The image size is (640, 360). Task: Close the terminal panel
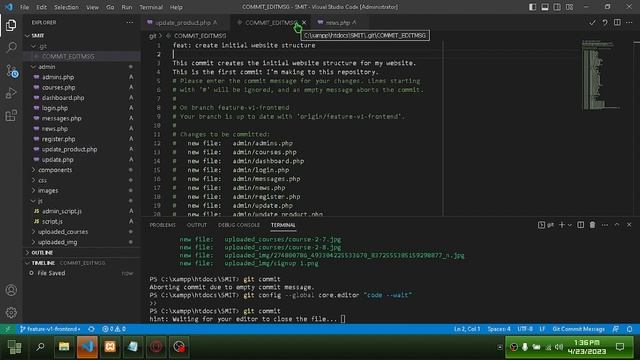click(629, 225)
